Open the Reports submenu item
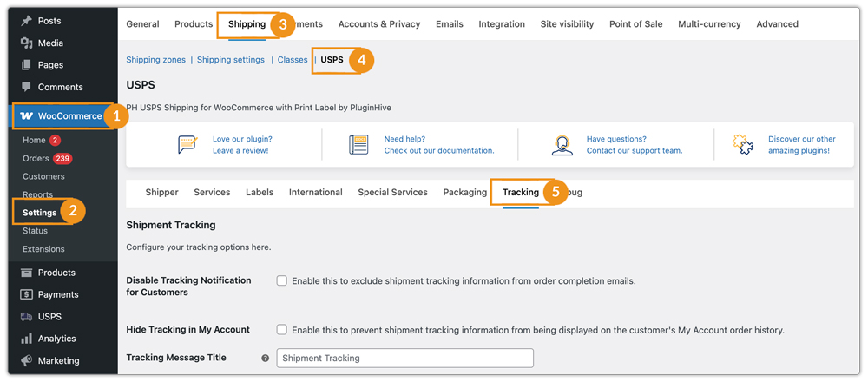868x382 pixels. 37,194
